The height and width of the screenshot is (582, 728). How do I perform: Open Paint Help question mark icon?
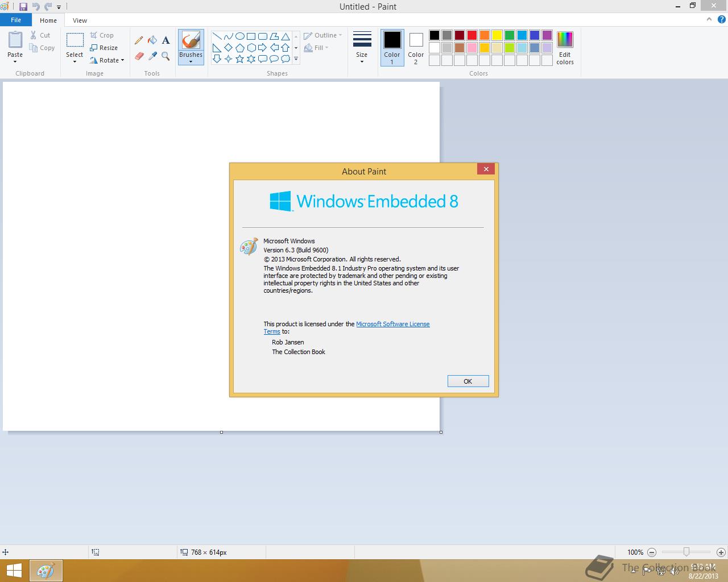[x=721, y=20]
